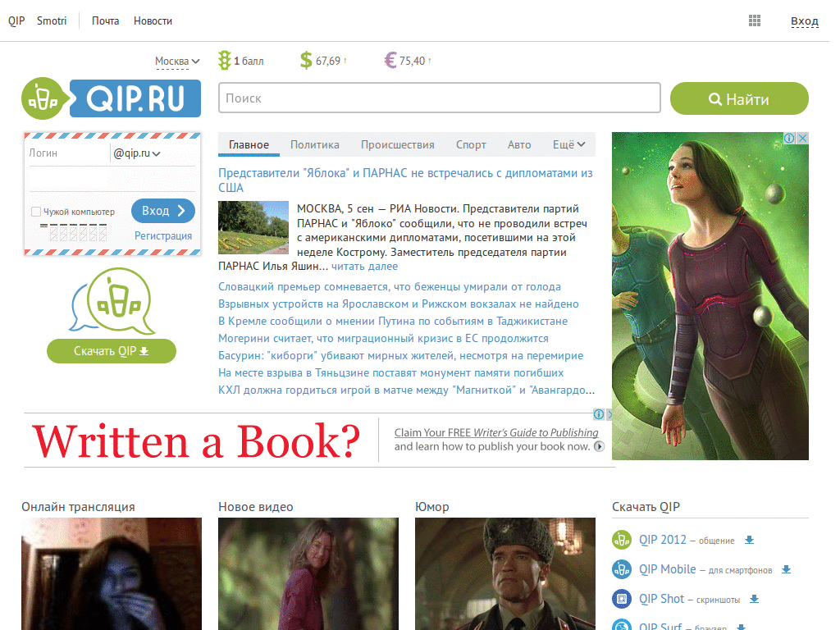This screenshot has height=630, width=840.
Task: Click the green Найти search button
Action: point(739,98)
